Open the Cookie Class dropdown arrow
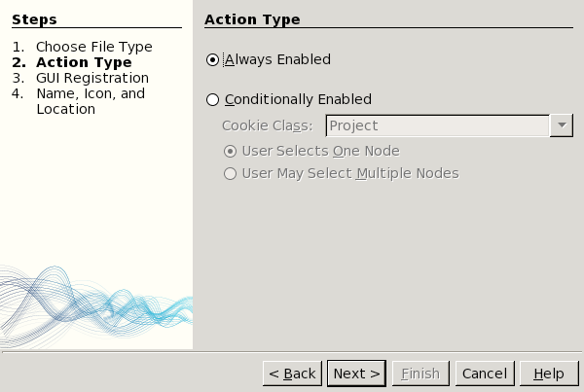 562,125
